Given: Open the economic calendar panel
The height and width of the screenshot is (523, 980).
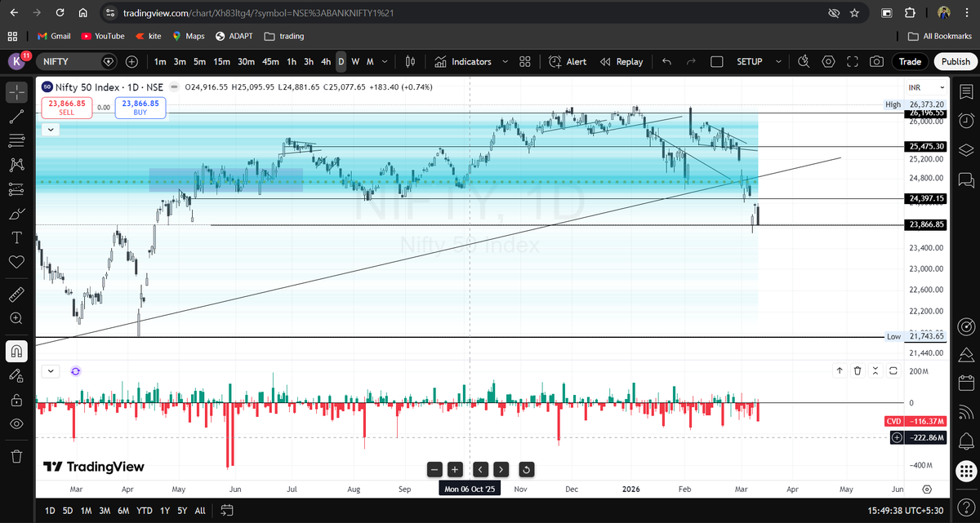Looking at the screenshot, I should tap(967, 382).
